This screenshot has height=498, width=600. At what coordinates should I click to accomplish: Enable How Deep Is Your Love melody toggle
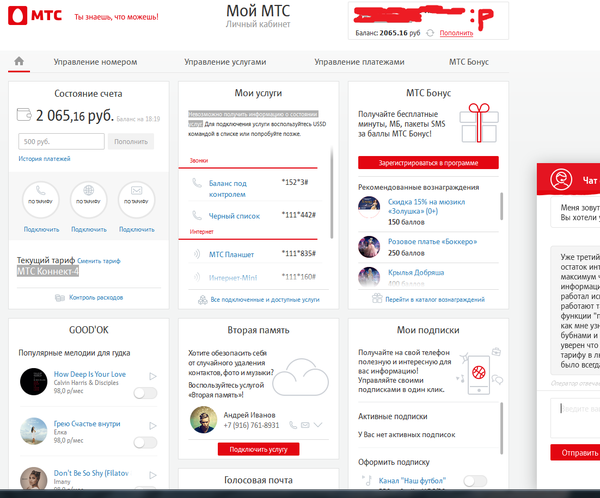click(145, 393)
